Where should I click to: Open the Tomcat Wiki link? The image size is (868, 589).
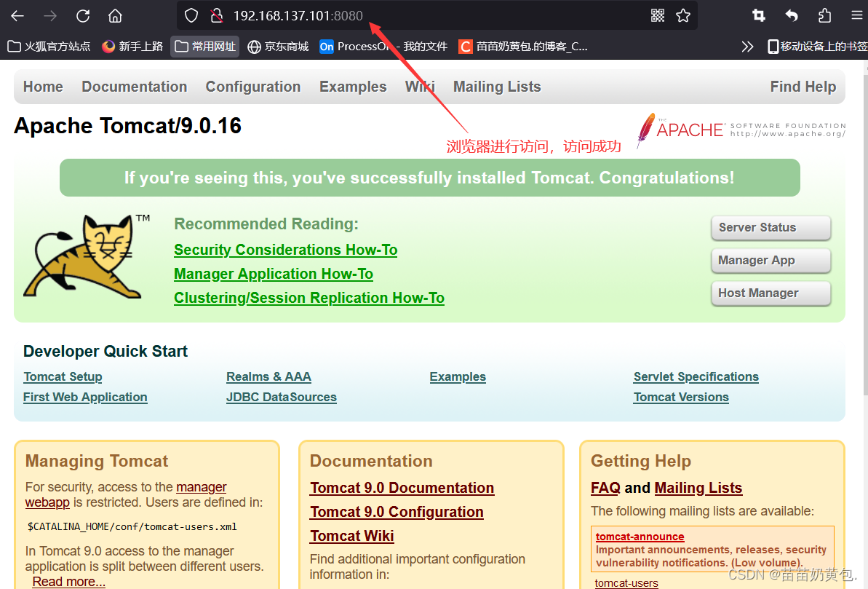click(351, 537)
